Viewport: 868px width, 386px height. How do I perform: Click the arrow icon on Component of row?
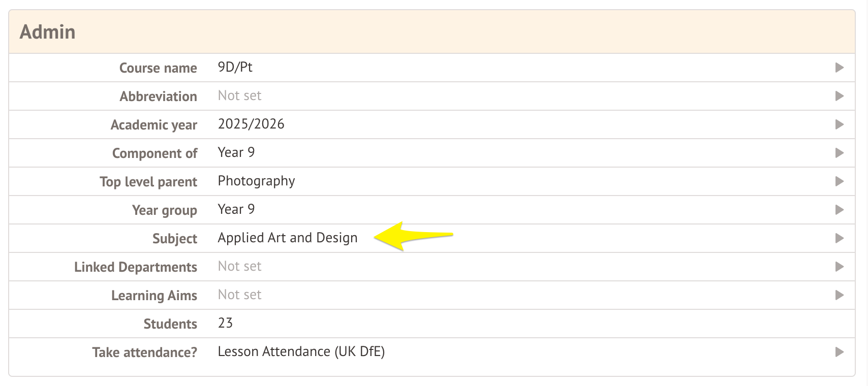pyautogui.click(x=840, y=153)
